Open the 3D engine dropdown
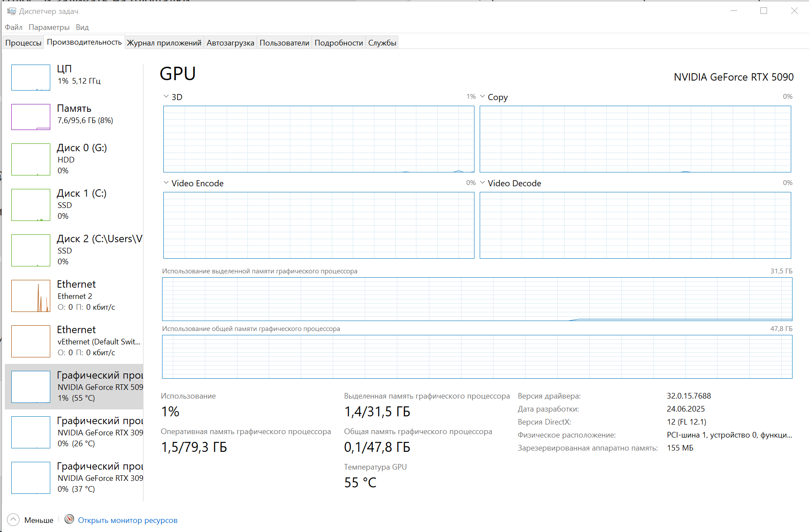This screenshot has width=809, height=532. [166, 97]
